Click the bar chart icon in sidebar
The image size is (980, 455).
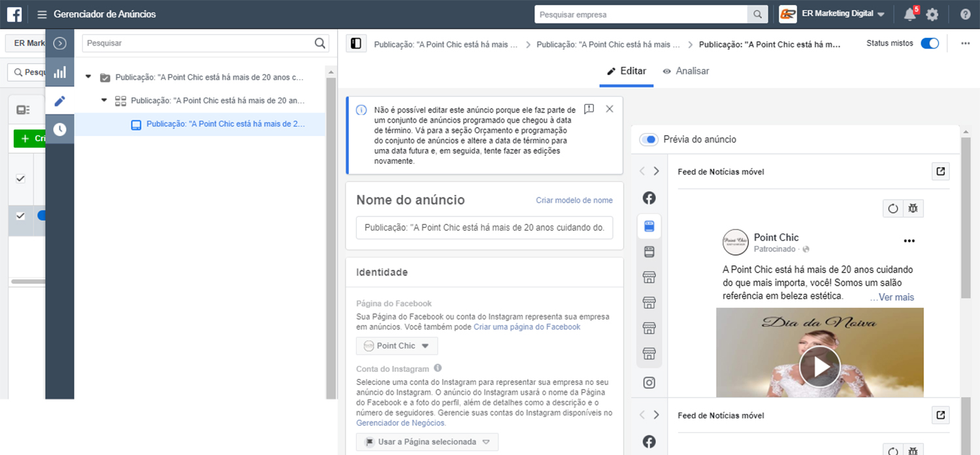click(x=59, y=73)
